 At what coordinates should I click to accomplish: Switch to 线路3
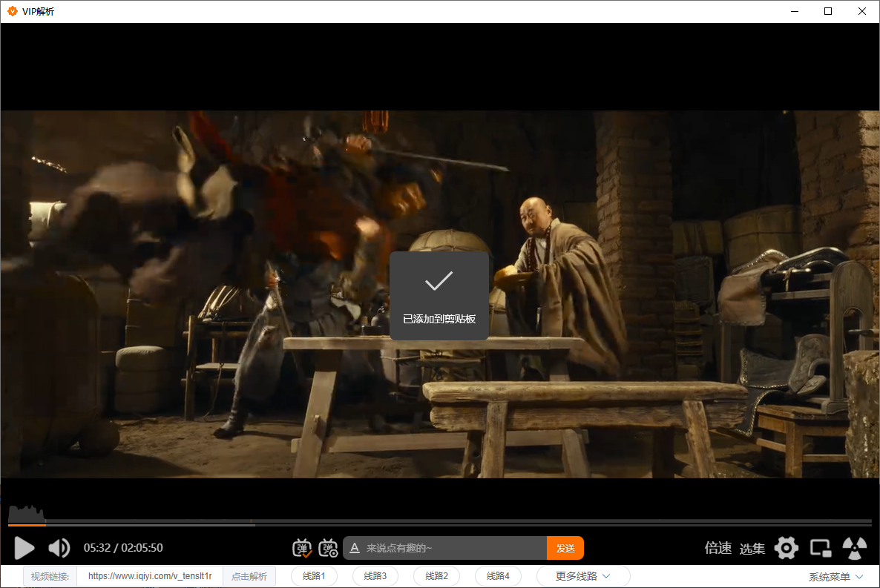pyautogui.click(x=375, y=576)
